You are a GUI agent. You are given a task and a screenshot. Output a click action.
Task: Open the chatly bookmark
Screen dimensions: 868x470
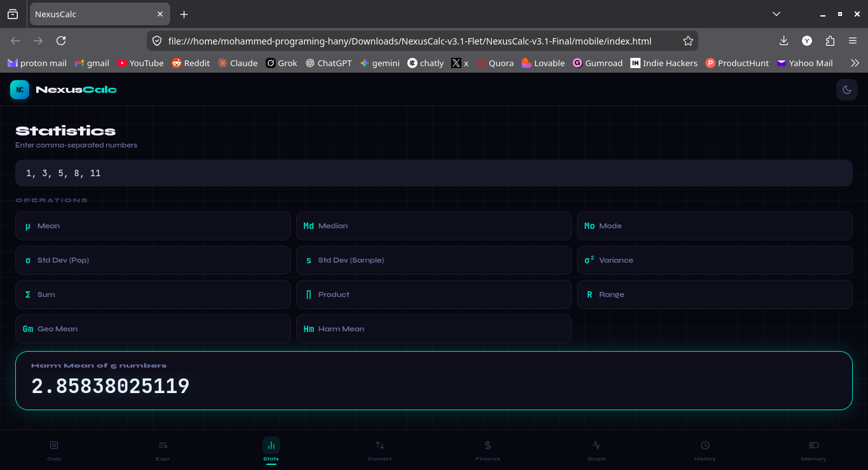(426, 63)
